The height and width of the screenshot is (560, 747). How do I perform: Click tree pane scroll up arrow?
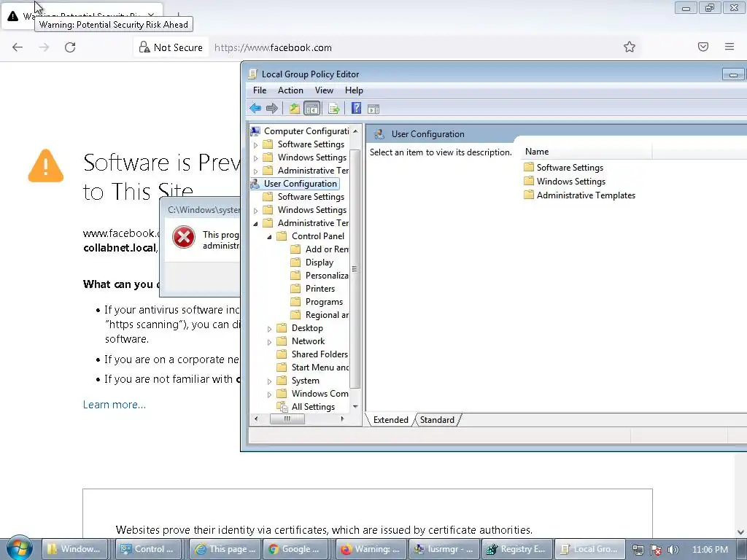click(355, 131)
